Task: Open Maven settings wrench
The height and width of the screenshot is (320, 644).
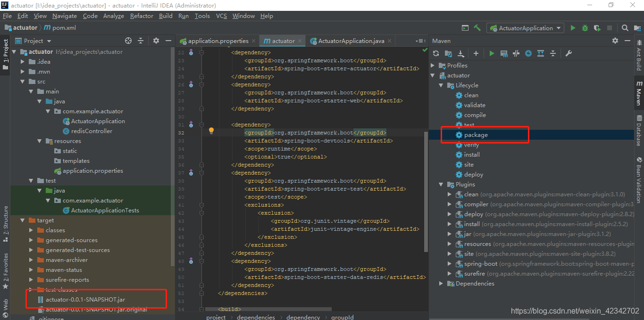Action: tap(569, 53)
